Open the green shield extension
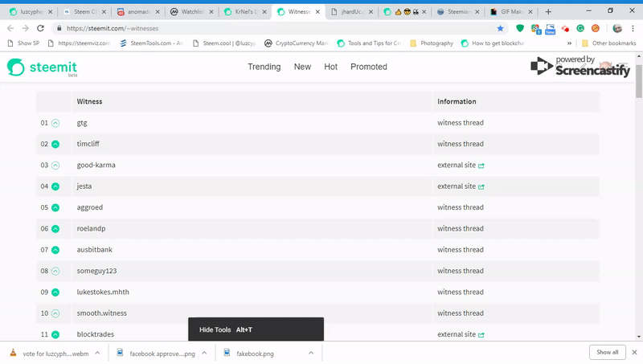This screenshot has height=364, width=643. click(520, 28)
